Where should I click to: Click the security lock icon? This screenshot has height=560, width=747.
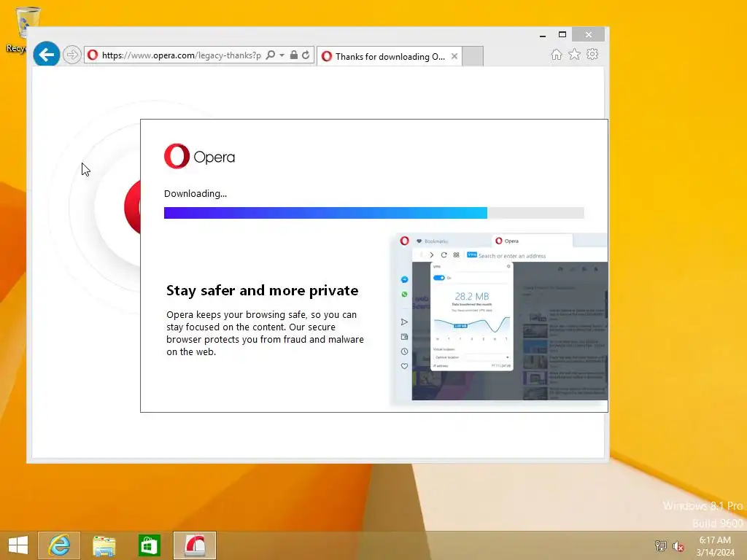point(294,55)
